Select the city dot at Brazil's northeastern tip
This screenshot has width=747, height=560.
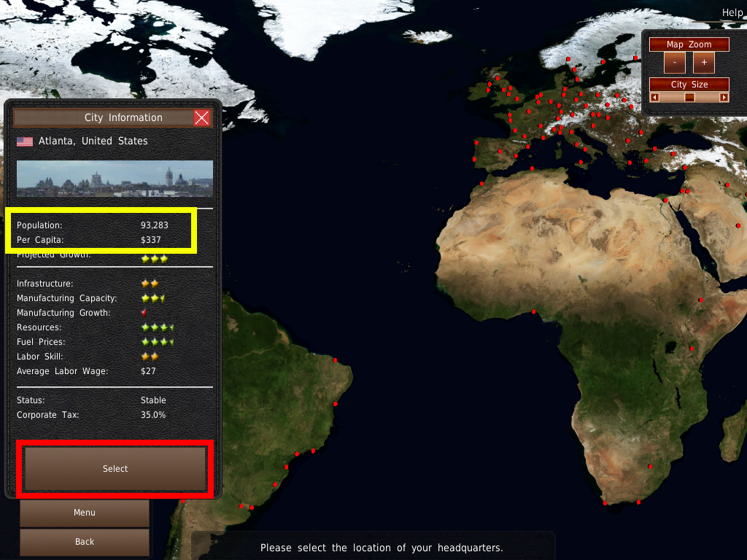335,360
